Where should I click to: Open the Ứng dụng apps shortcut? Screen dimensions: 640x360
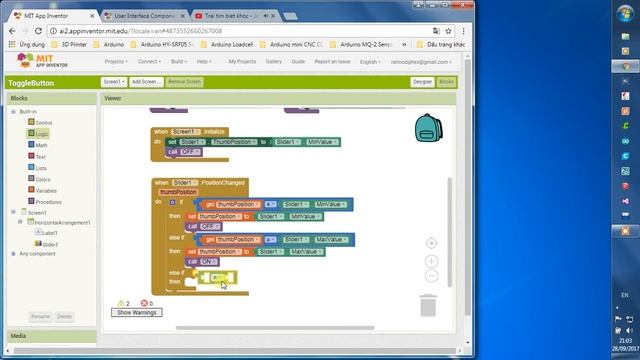(x=27, y=44)
